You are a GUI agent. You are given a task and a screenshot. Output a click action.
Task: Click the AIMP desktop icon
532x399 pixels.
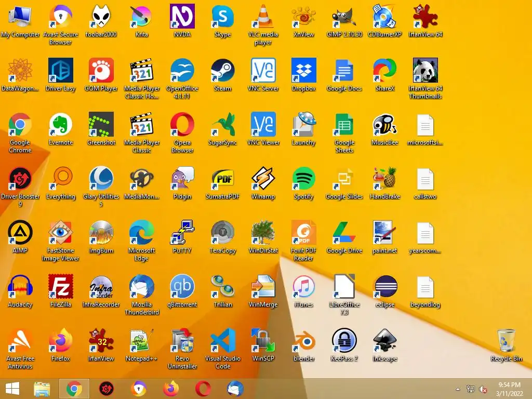pos(20,237)
